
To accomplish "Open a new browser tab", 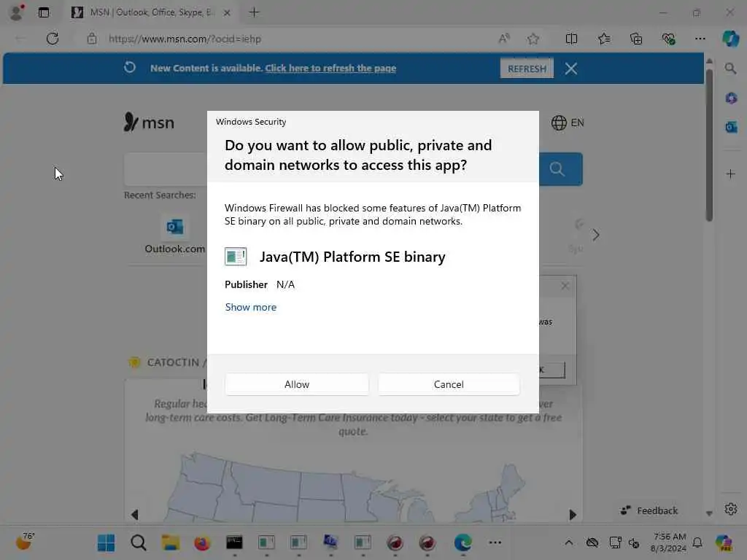I will coord(254,12).
